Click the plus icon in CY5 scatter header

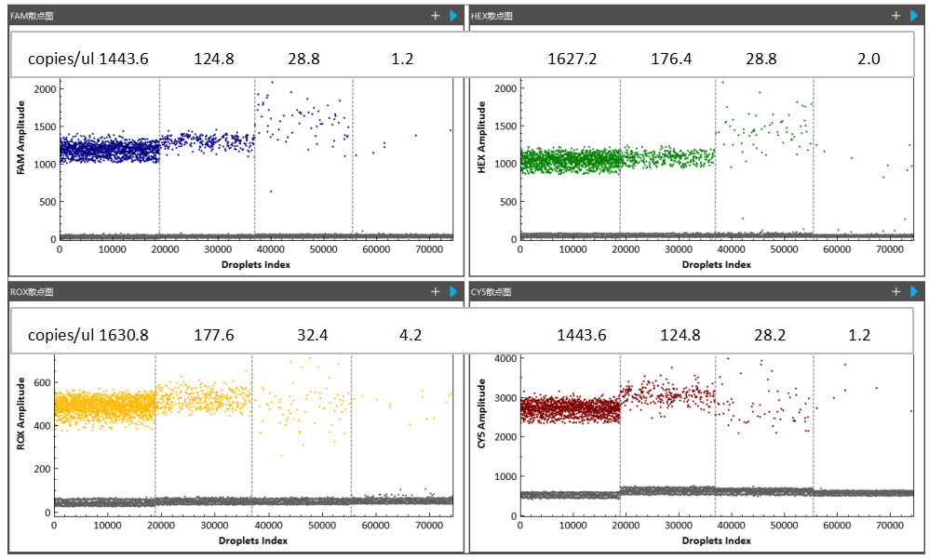pos(895,291)
